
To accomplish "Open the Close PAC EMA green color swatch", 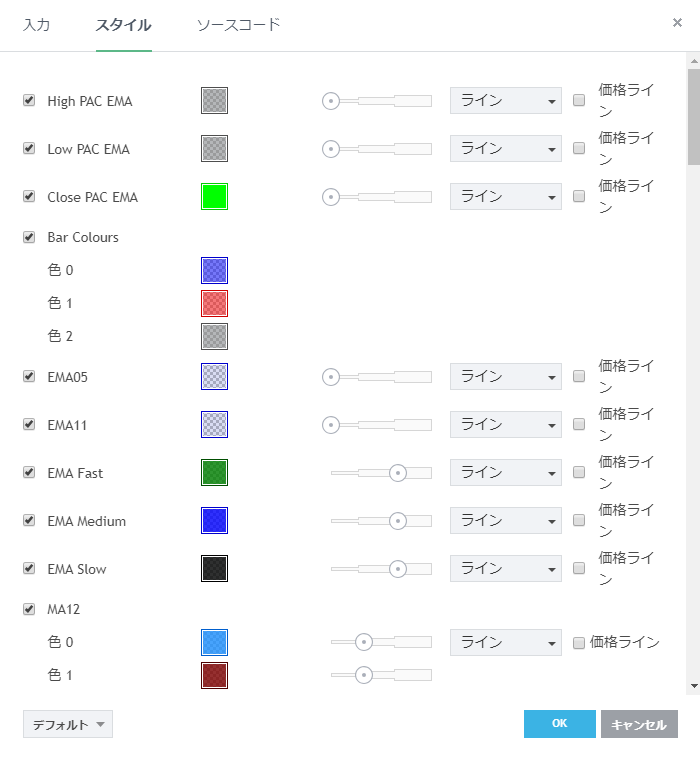I will tap(214, 196).
